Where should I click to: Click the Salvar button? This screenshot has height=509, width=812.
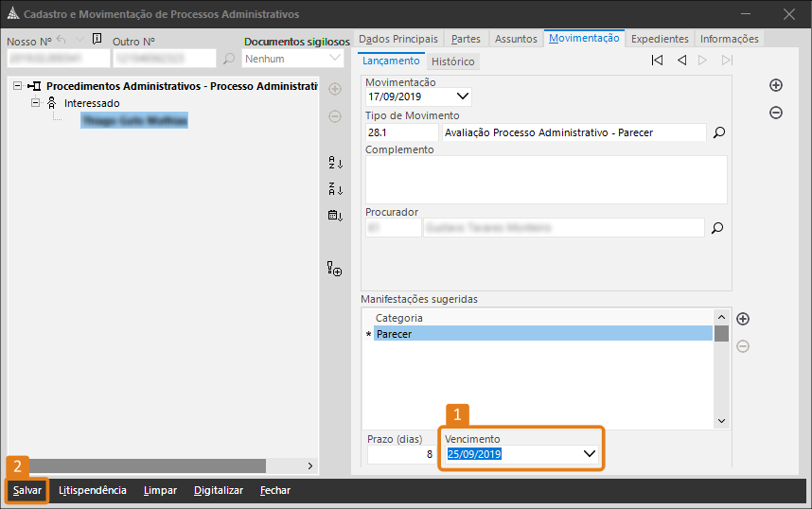[x=27, y=491]
